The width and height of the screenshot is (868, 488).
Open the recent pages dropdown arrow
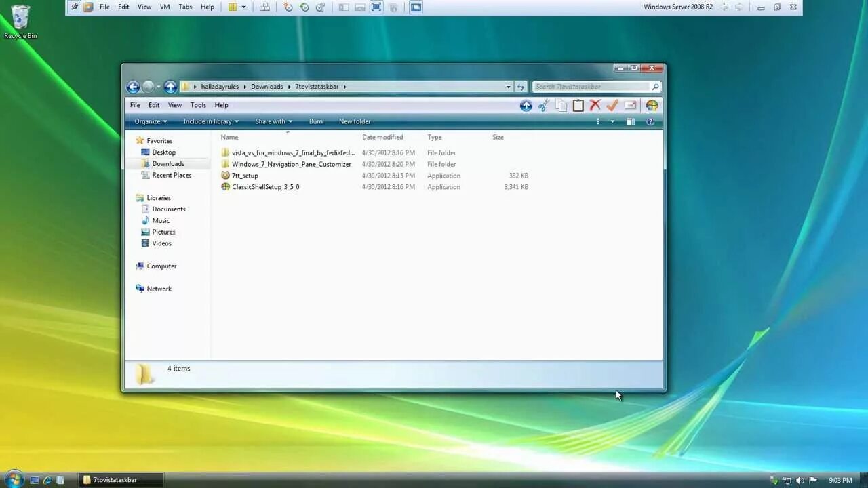click(159, 87)
